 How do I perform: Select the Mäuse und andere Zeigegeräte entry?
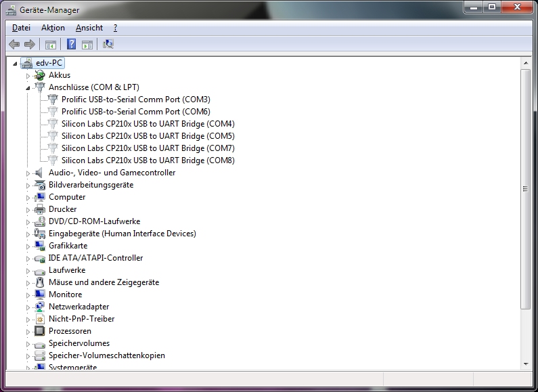tap(104, 282)
